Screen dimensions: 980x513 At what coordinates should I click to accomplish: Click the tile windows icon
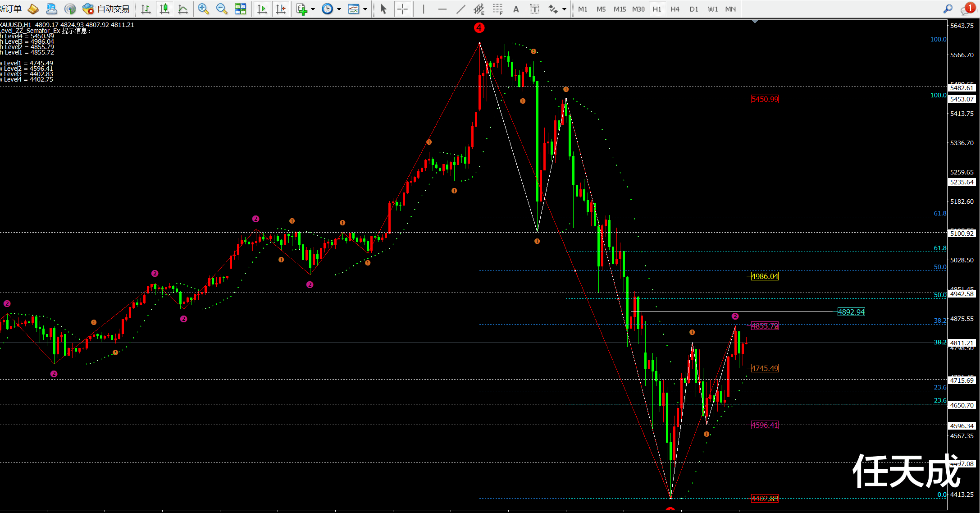(x=241, y=9)
